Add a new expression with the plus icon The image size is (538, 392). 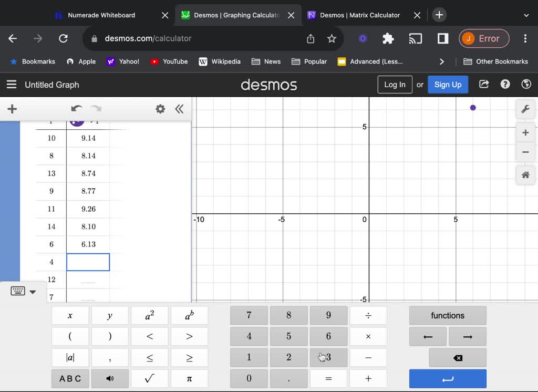(x=12, y=109)
